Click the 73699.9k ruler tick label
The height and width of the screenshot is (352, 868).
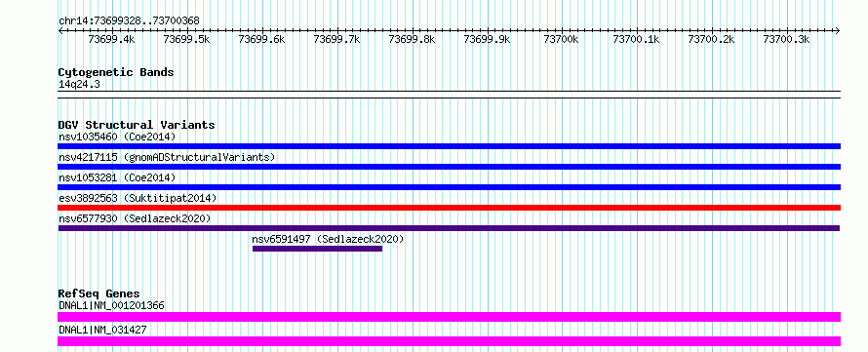[x=487, y=39]
